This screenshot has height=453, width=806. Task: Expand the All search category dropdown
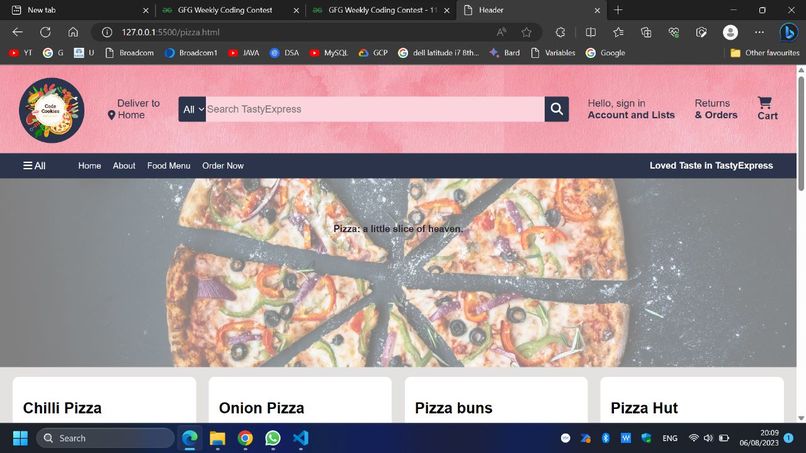click(x=192, y=109)
